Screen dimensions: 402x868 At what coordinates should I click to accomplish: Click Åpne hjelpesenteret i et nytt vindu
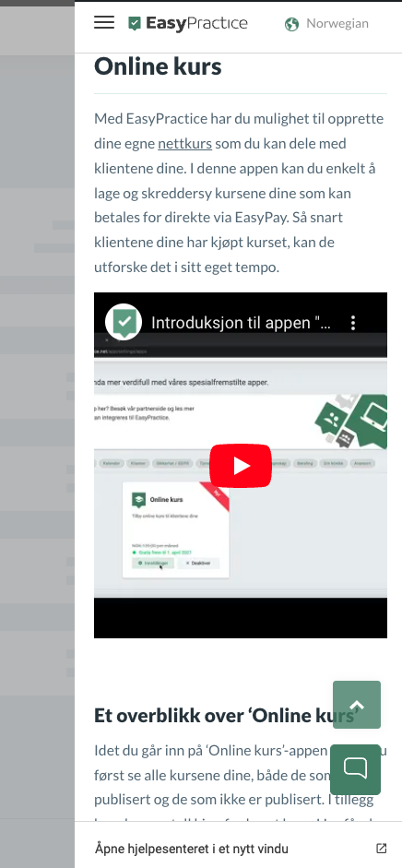click(192, 849)
